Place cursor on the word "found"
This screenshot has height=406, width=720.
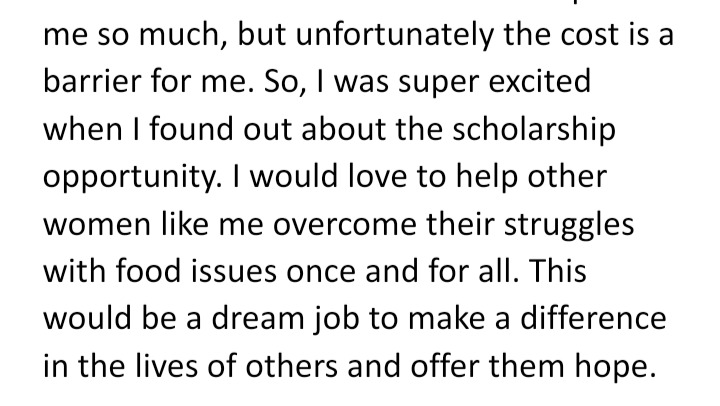tap(191, 128)
